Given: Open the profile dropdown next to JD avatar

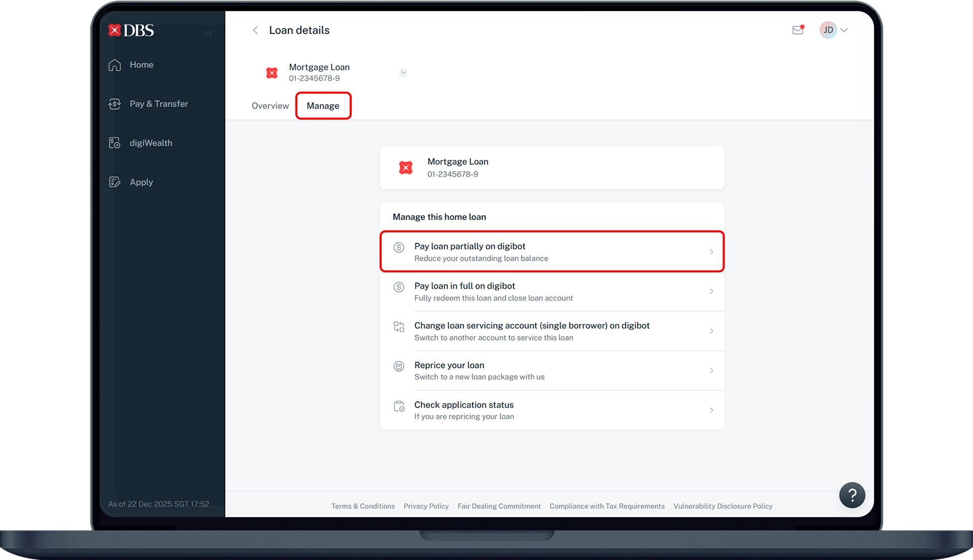Looking at the screenshot, I should click(843, 30).
